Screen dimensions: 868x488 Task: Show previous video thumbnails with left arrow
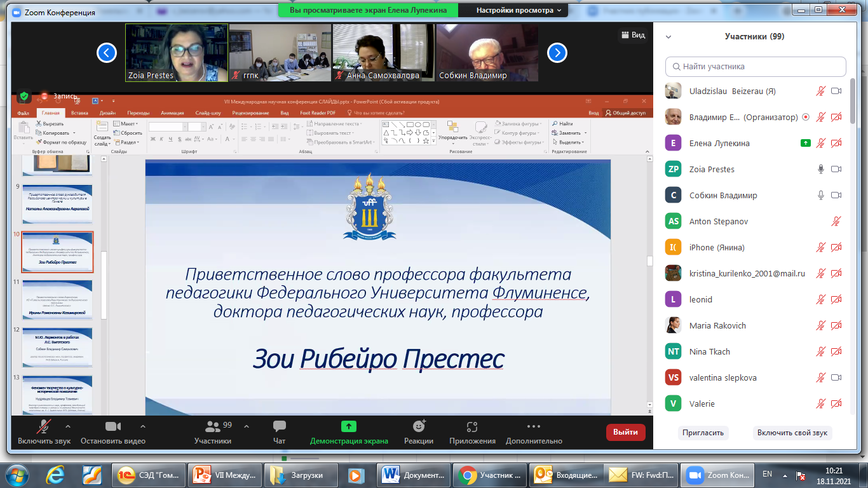tap(106, 52)
